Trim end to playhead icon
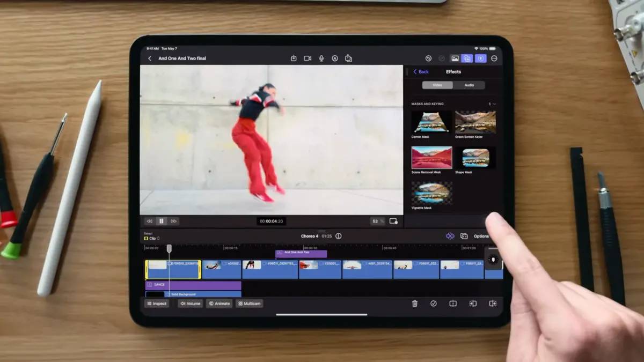This screenshot has height=362, width=644. [x=493, y=304]
